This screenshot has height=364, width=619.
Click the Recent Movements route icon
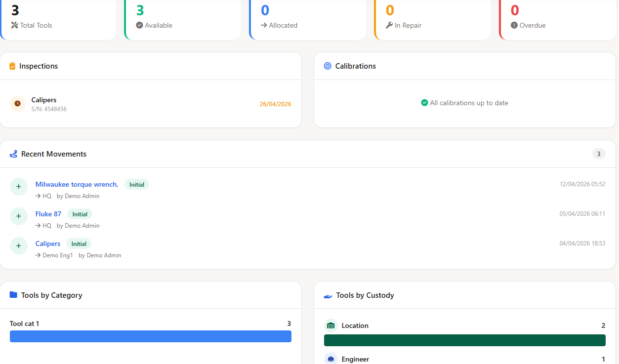click(13, 154)
